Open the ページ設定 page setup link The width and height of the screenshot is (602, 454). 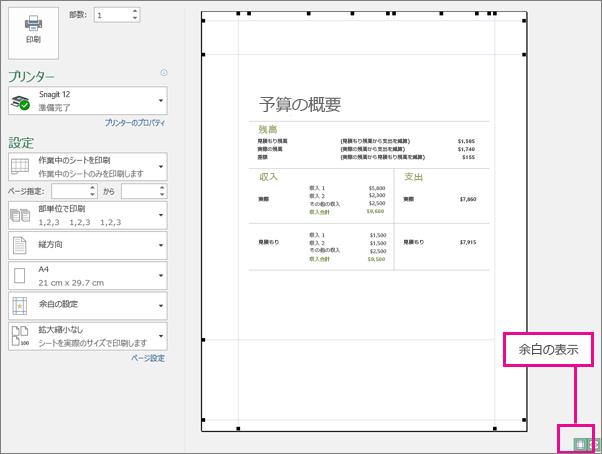pos(148,358)
